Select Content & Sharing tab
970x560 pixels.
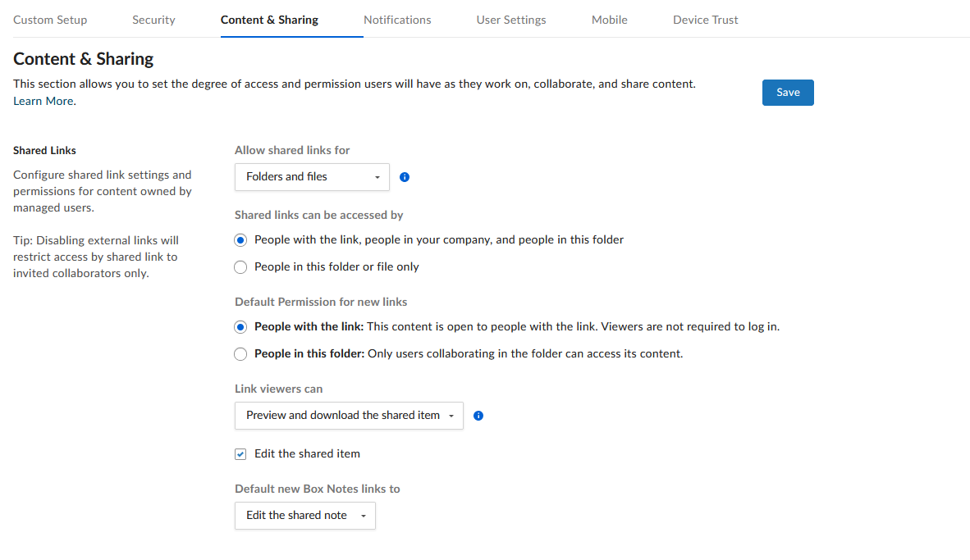pos(270,20)
